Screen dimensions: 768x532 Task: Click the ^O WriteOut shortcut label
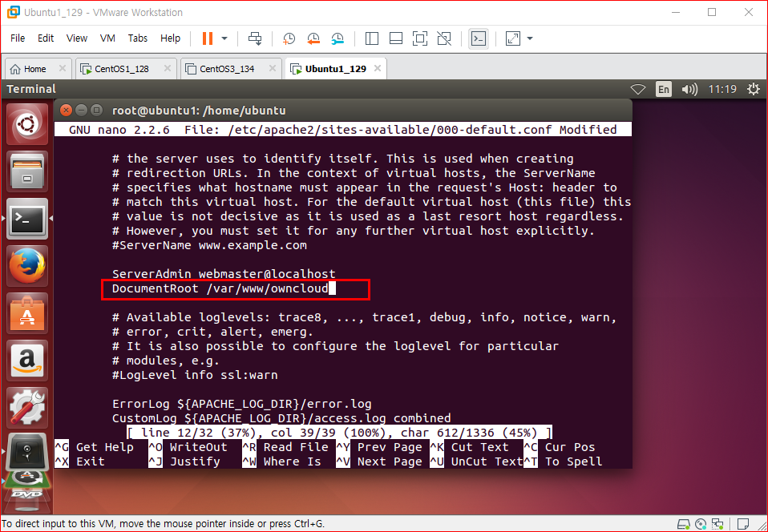pos(188,447)
